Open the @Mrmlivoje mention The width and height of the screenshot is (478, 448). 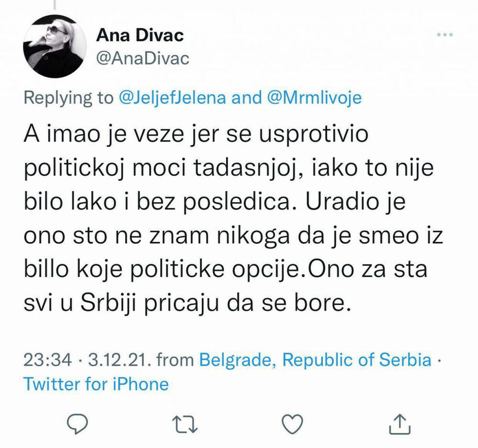point(318,98)
